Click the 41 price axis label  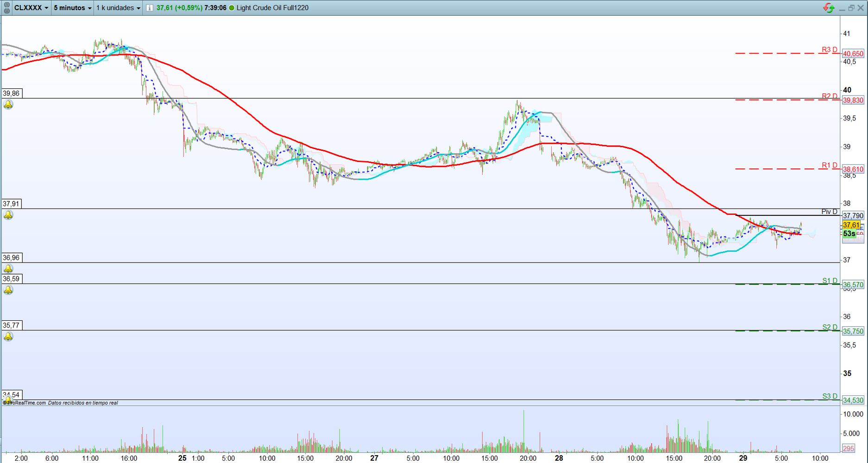coord(846,33)
